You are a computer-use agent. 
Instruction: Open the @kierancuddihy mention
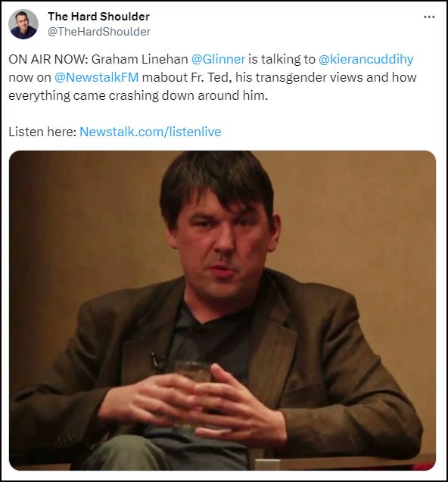point(366,59)
